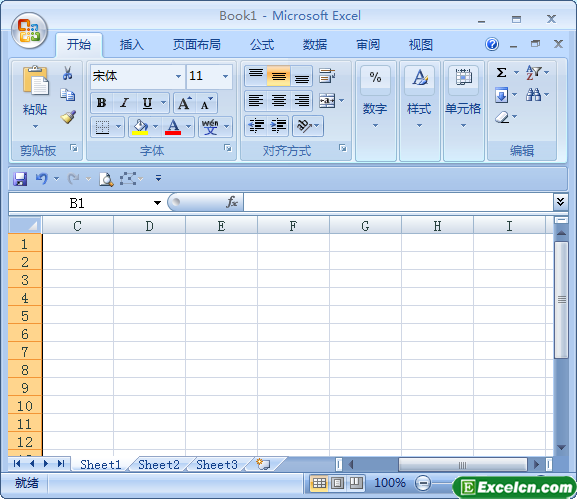Toggle Italic formatting
This screenshot has width=577, height=499.
pos(125,103)
